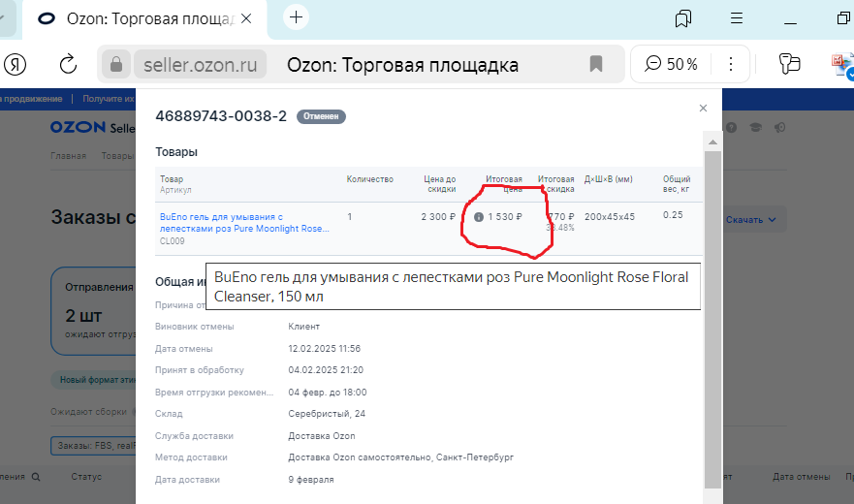Select the Ожидают сборки tab
The image size is (854, 504).
(x=88, y=411)
